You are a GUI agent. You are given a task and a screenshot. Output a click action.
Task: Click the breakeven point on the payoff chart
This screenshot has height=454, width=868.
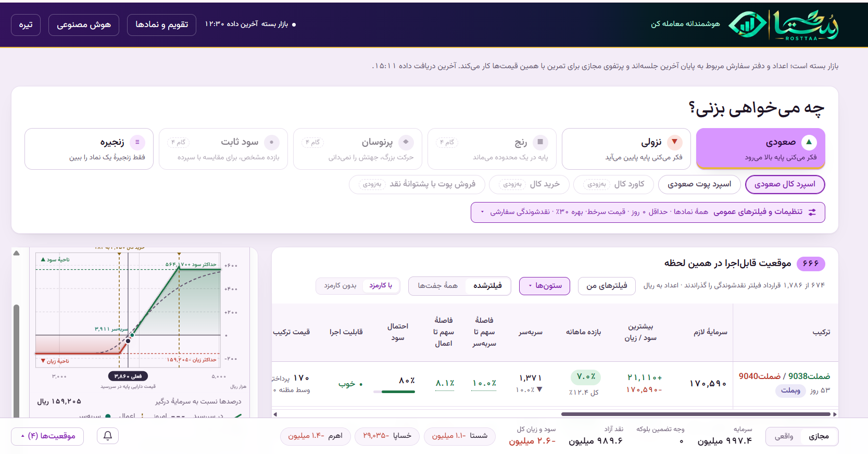(x=132, y=335)
